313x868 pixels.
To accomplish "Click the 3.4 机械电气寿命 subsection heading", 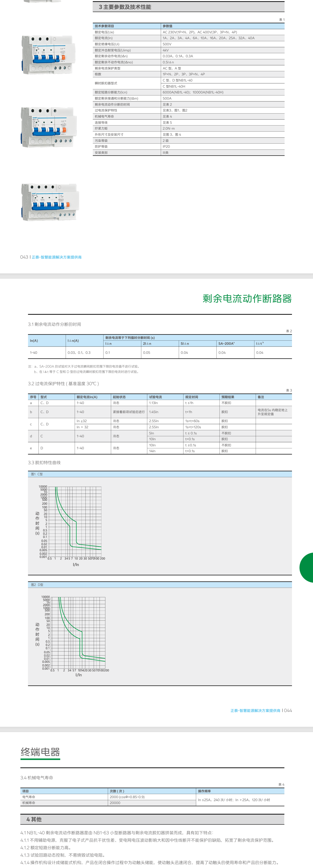I will (x=37, y=778).
